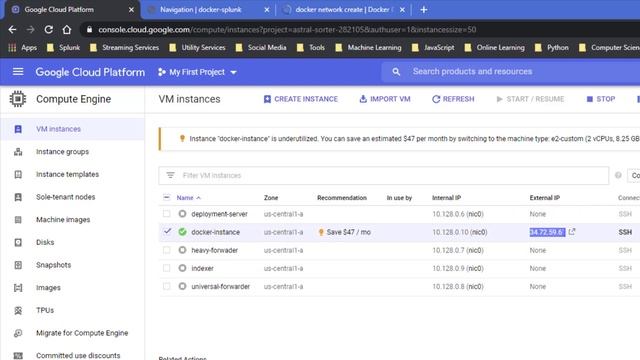This screenshot has height=360, width=640.
Task: Click the browser back arrow
Action: (12, 29)
